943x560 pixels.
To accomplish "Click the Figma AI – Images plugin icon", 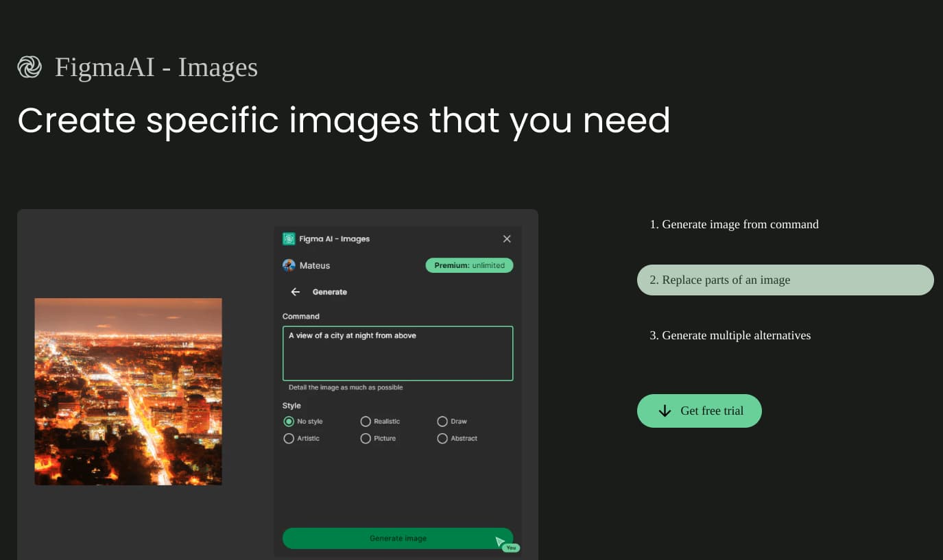I will tap(289, 239).
